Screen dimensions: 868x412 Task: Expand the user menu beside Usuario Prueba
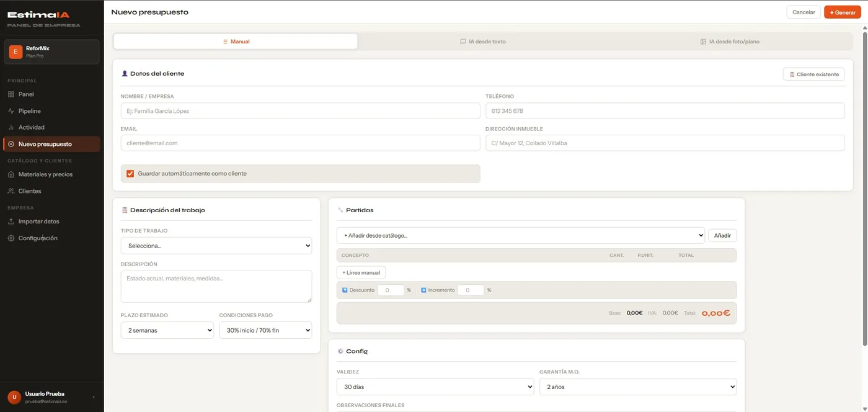pyautogui.click(x=93, y=397)
